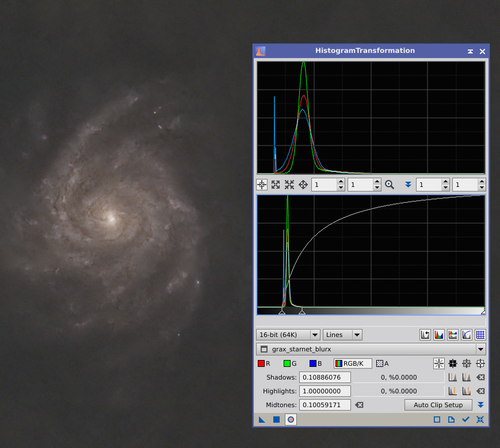Click the New Instance triangle icon

coord(262,420)
